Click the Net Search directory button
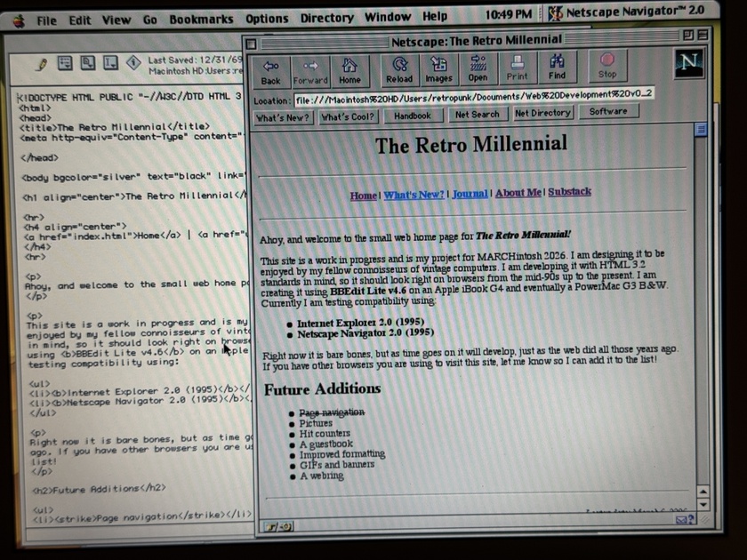This screenshot has width=747, height=560. pyautogui.click(x=477, y=115)
